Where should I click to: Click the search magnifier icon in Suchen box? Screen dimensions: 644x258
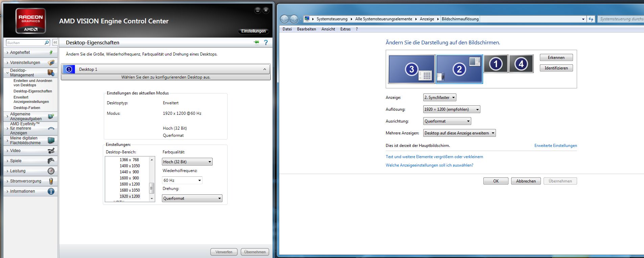click(47, 43)
